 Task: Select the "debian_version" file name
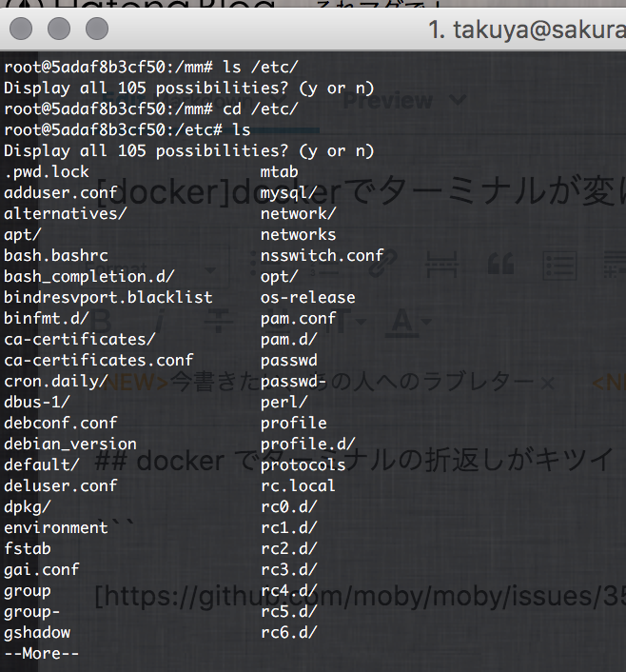(x=70, y=445)
